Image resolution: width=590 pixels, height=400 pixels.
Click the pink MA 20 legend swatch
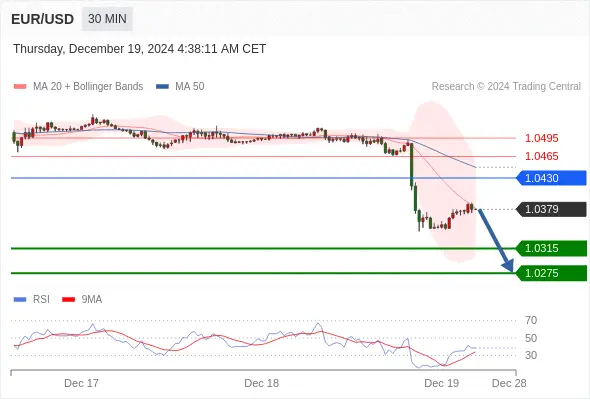tap(20, 87)
